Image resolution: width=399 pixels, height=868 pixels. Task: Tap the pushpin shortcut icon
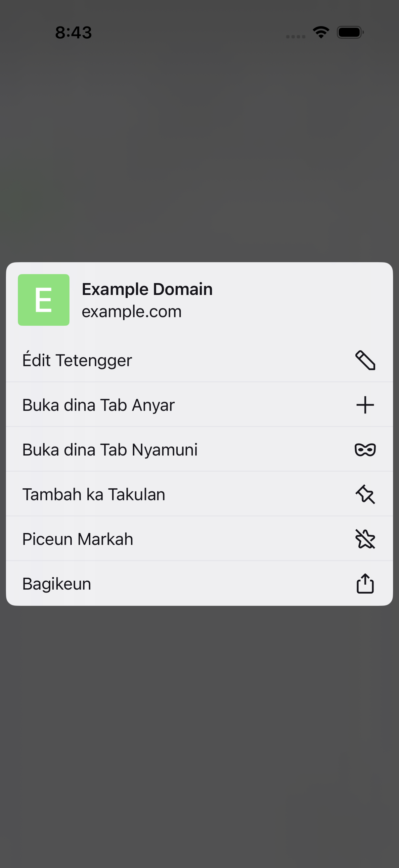pyautogui.click(x=365, y=494)
